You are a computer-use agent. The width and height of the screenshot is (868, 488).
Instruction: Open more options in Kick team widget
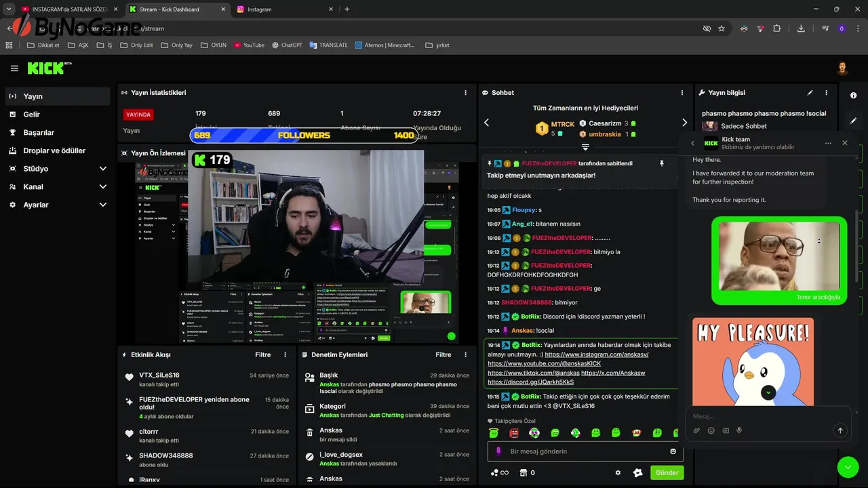(828, 143)
